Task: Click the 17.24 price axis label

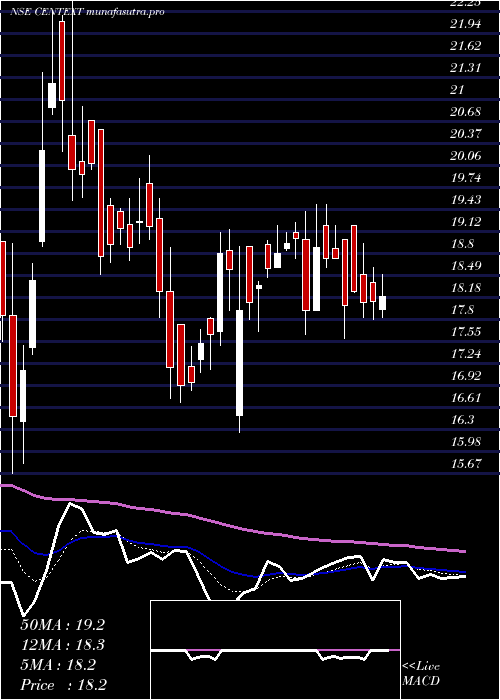Action: click(x=466, y=354)
